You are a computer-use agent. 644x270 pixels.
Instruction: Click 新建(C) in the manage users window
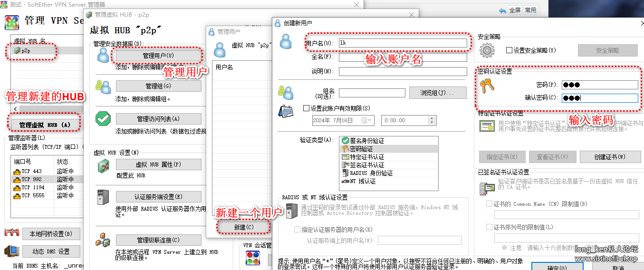point(244,227)
